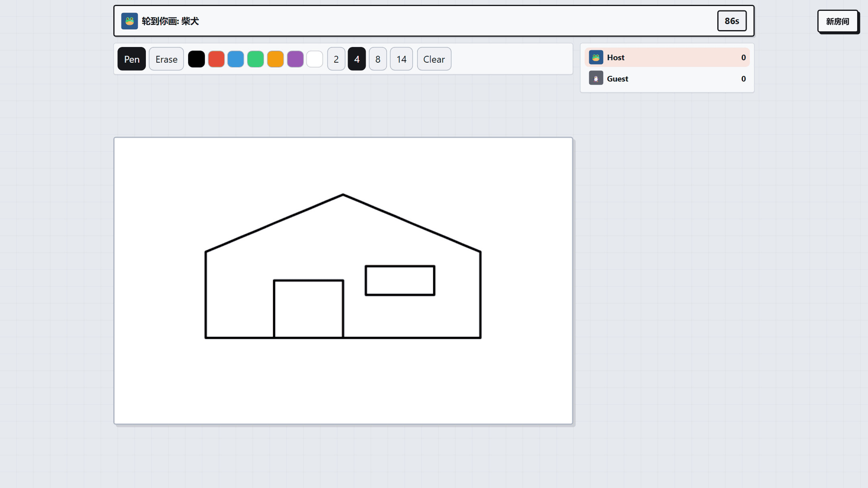
Task: Click the Guest score value 0
Action: pos(743,79)
